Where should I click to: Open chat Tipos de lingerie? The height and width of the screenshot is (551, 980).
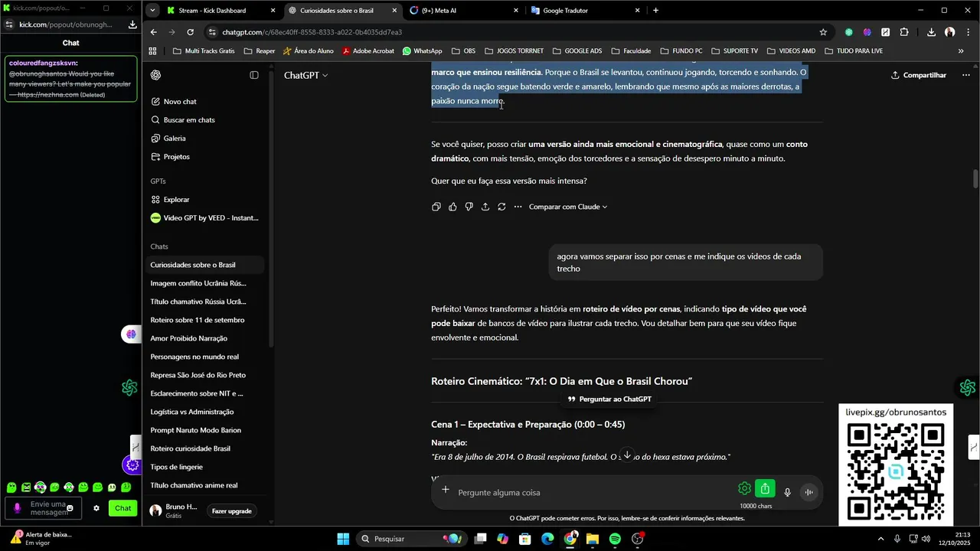coord(176,467)
